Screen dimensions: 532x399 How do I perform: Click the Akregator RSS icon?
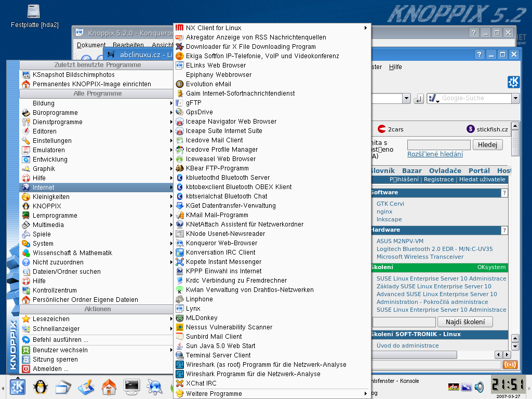[x=180, y=37]
